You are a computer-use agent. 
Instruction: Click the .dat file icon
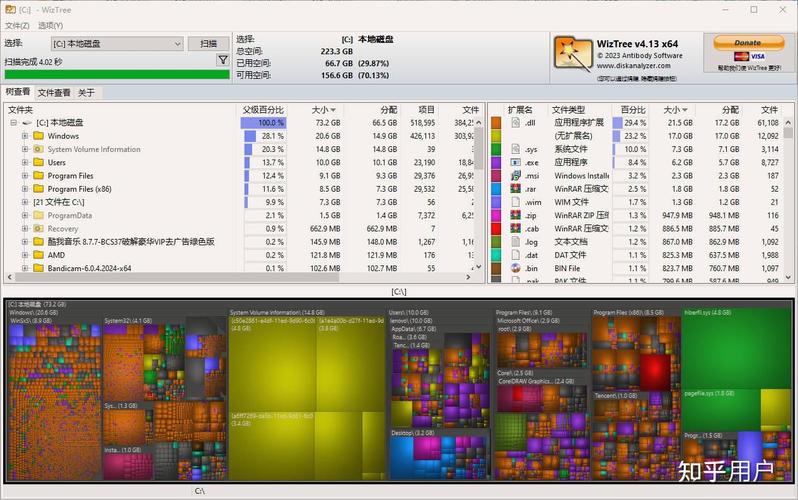pyautogui.click(x=516, y=255)
